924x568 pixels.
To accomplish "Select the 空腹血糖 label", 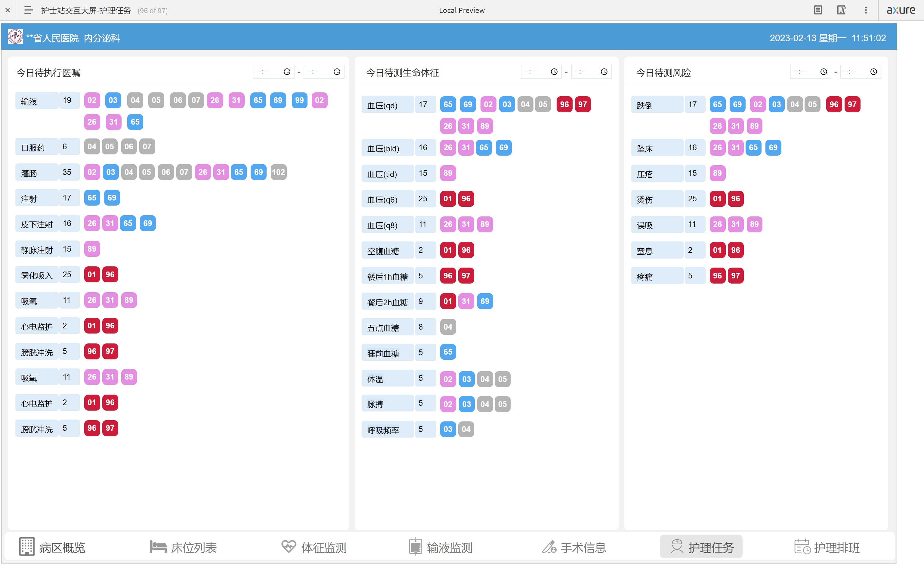I will click(388, 250).
